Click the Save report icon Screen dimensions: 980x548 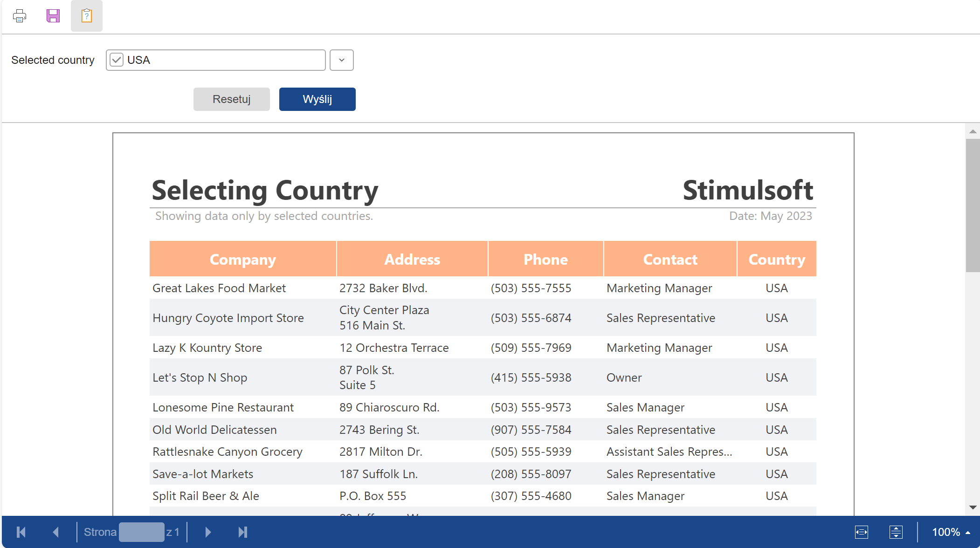click(x=53, y=16)
